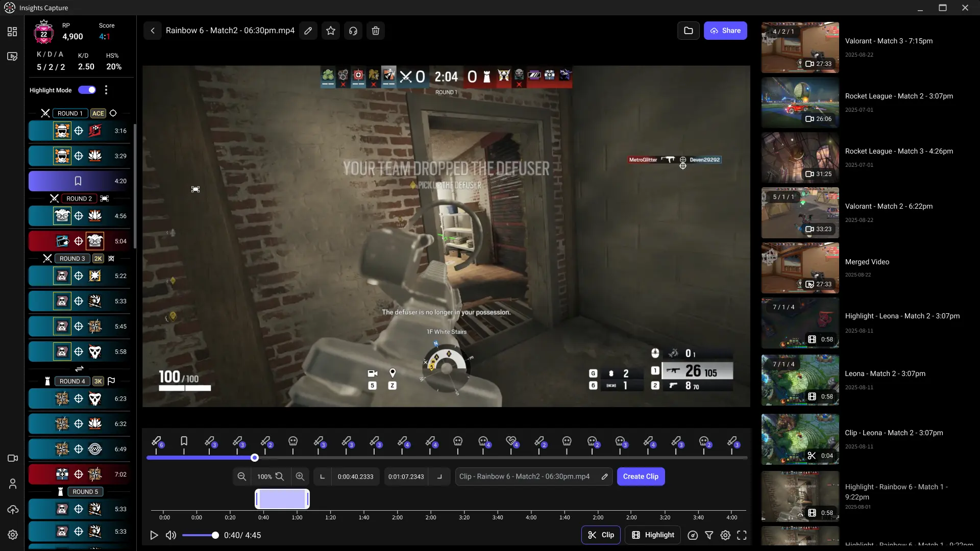Jump to the kill event at 4:56
This screenshot has width=980, height=551.
point(80,216)
